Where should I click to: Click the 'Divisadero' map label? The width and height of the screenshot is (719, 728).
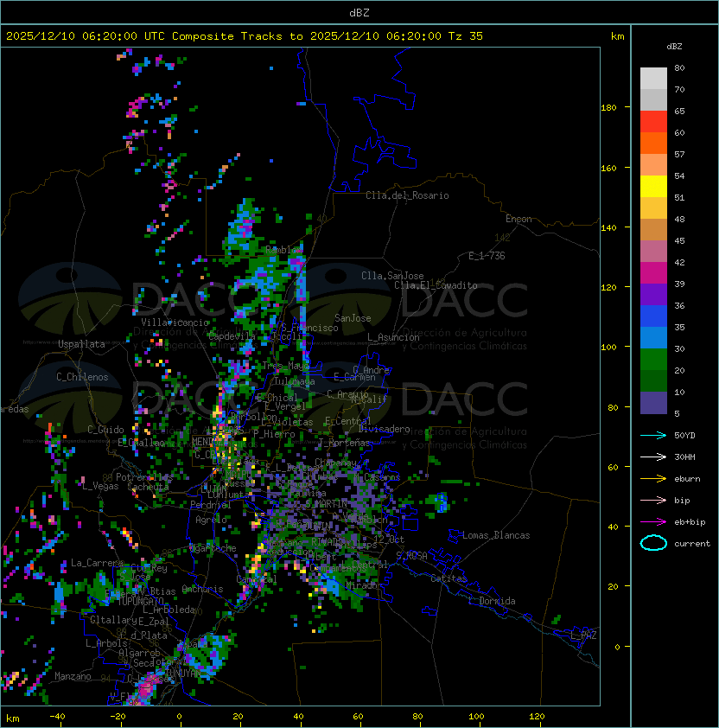[385, 429]
